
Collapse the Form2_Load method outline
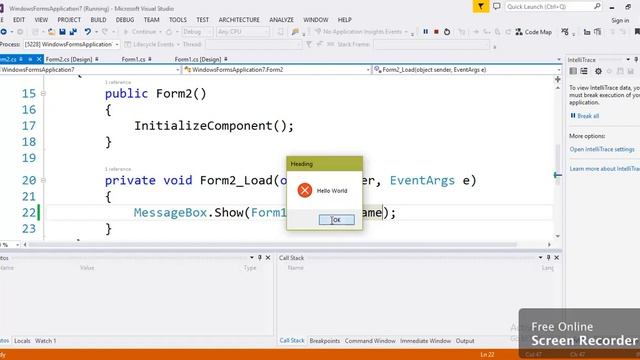tap(43, 180)
